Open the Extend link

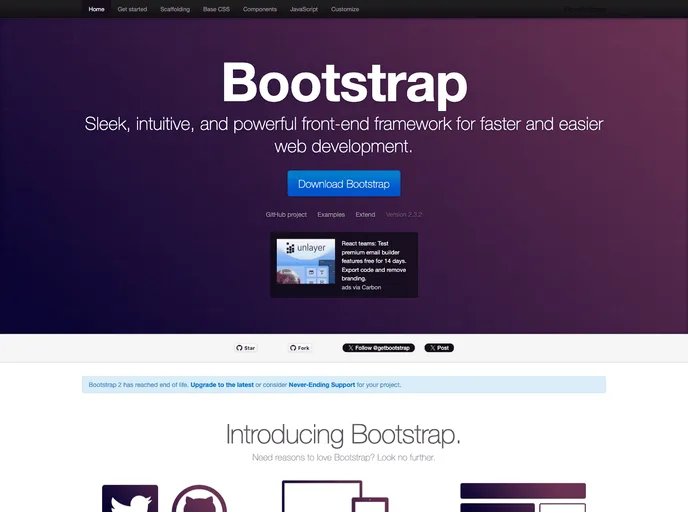[x=365, y=215]
